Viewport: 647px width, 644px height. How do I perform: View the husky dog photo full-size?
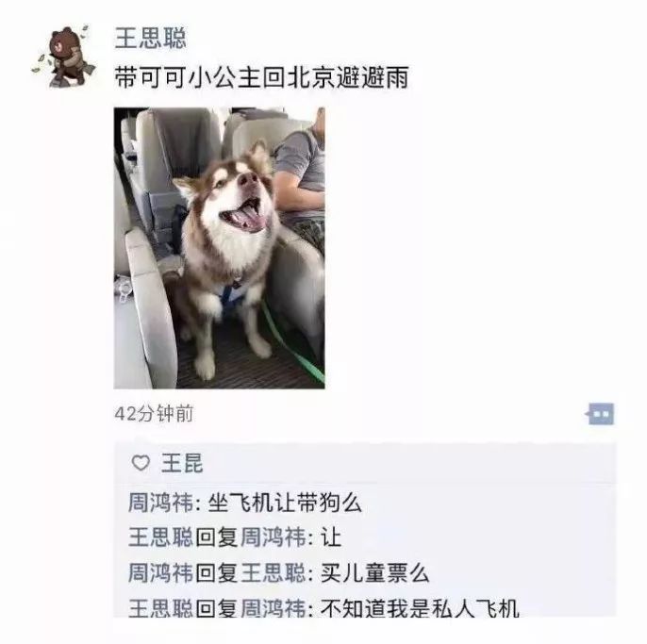(219, 248)
